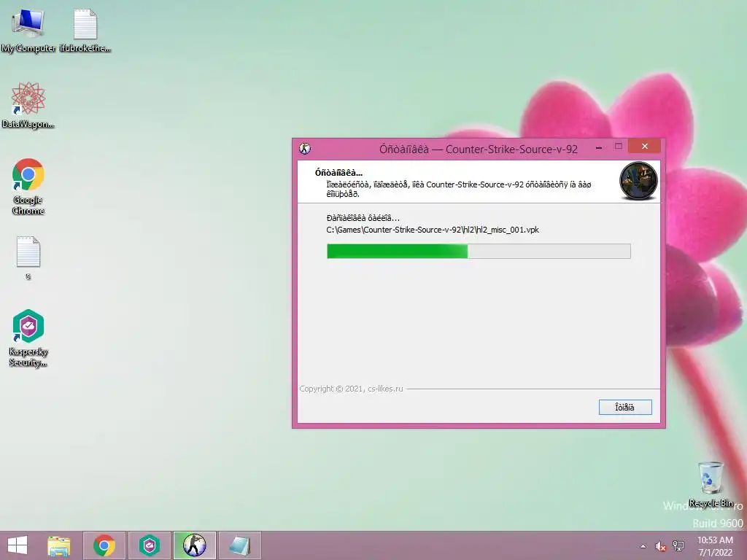Click the Windows Start button
This screenshot has width=747, height=560.
[x=18, y=545]
